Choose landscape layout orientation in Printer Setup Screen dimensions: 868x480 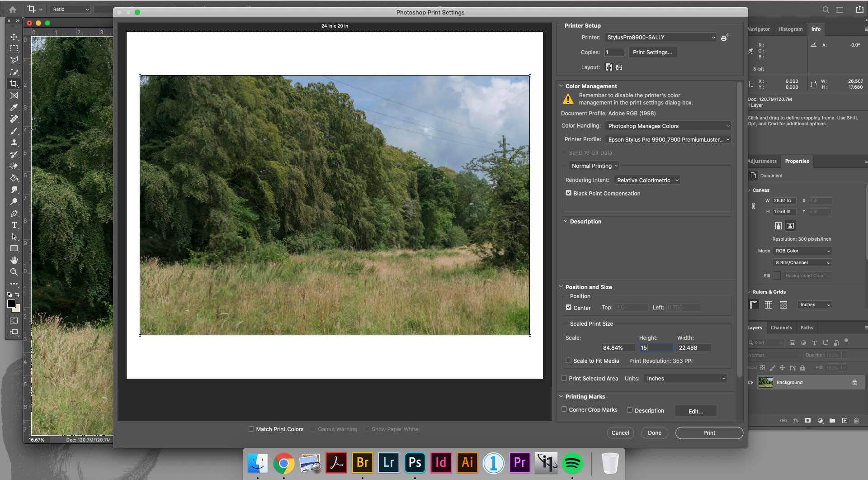(619, 67)
